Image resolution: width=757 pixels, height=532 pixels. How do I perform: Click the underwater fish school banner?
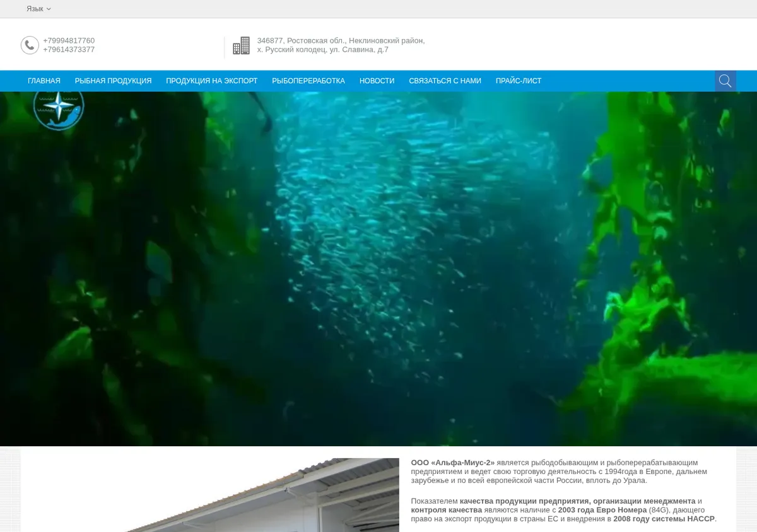pos(378,269)
